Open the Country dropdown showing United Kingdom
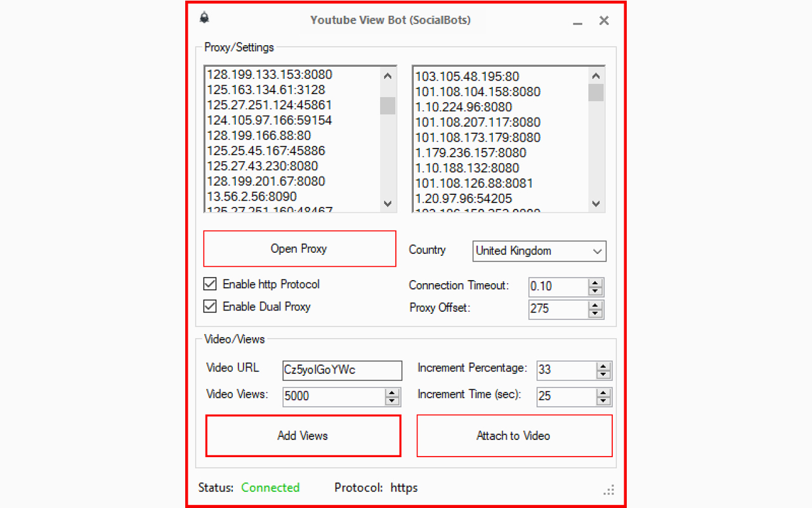This screenshot has width=812, height=508. click(539, 251)
